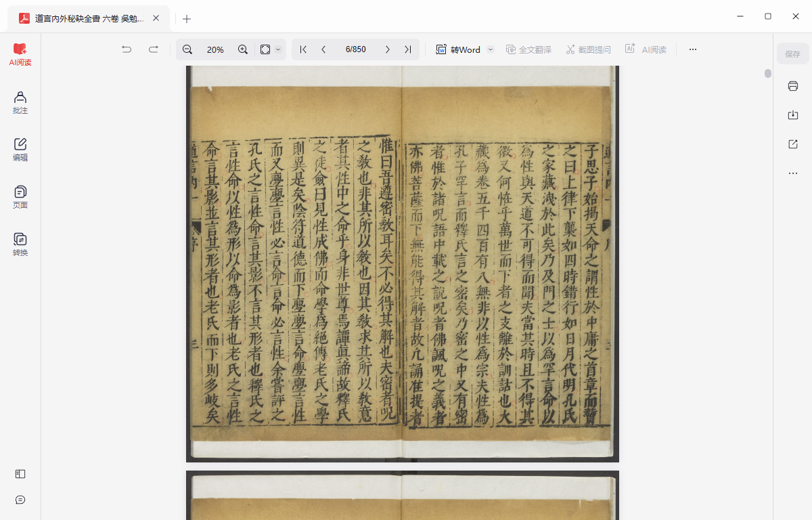Expand the fit-page view dropdown arrow
Viewport: 812px width, 520px height.
point(278,49)
